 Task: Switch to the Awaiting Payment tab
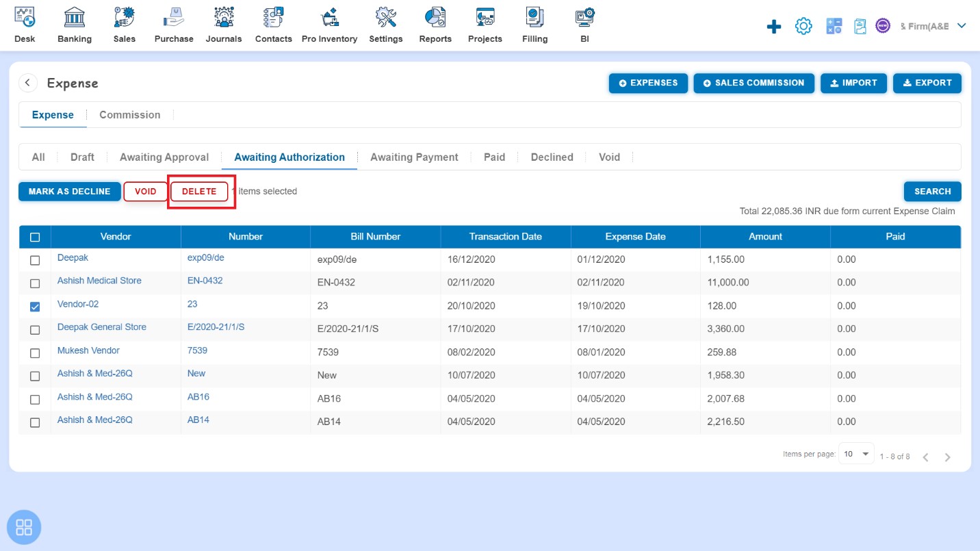pyautogui.click(x=414, y=157)
